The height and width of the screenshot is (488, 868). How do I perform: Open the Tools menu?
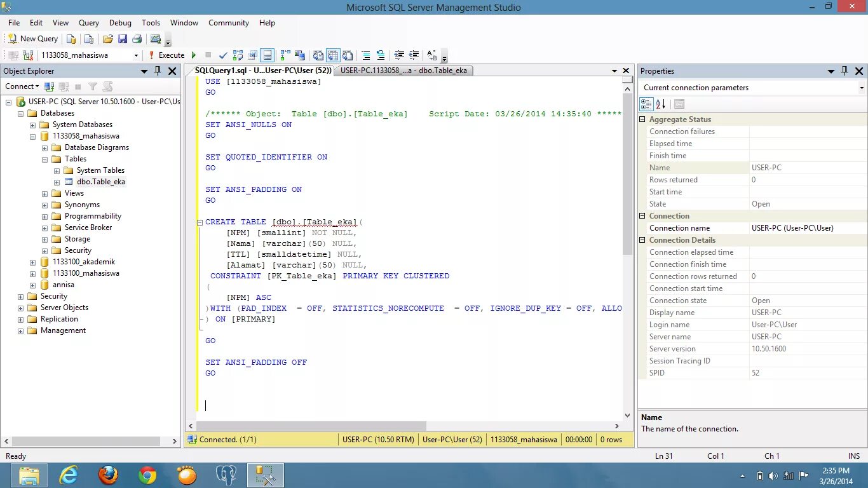coord(151,23)
